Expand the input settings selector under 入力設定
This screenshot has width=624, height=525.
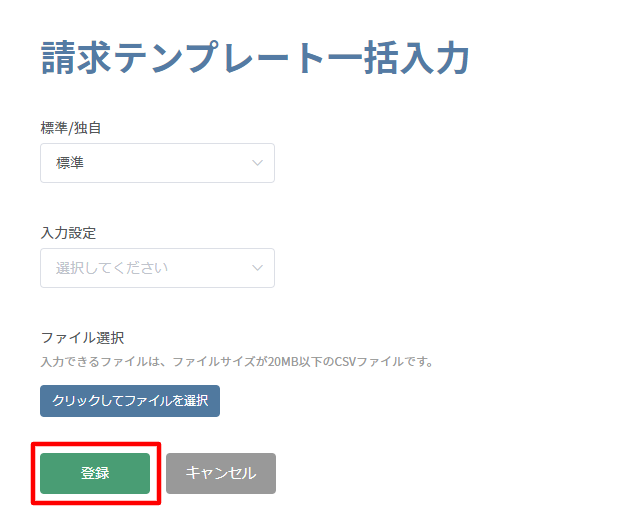coord(157,268)
